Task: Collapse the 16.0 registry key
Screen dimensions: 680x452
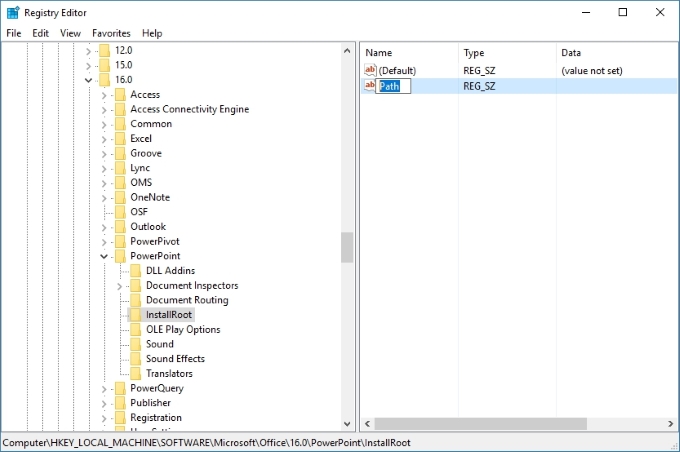Action: pyautogui.click(x=89, y=80)
